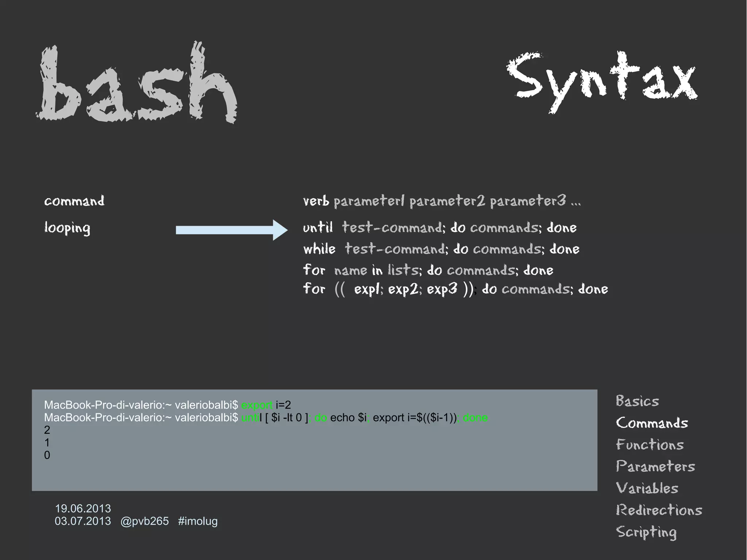The image size is (747, 560).
Task: Click terminal output value '1'
Action: coord(47,443)
